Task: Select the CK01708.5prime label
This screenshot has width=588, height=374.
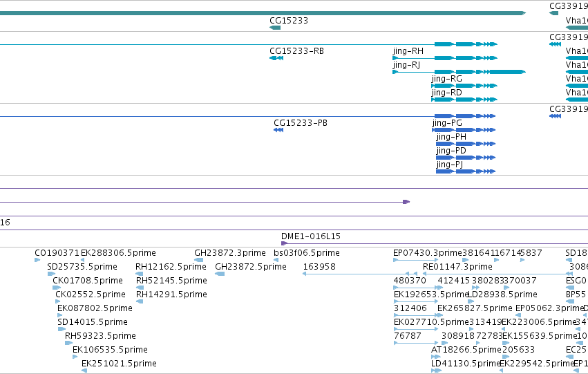Action: [x=88, y=281]
